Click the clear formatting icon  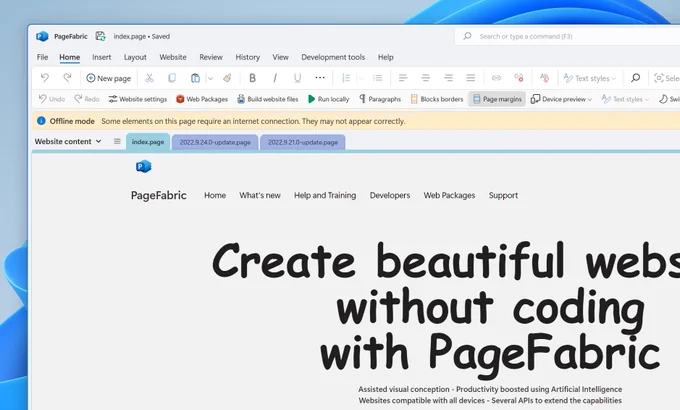[x=544, y=78]
